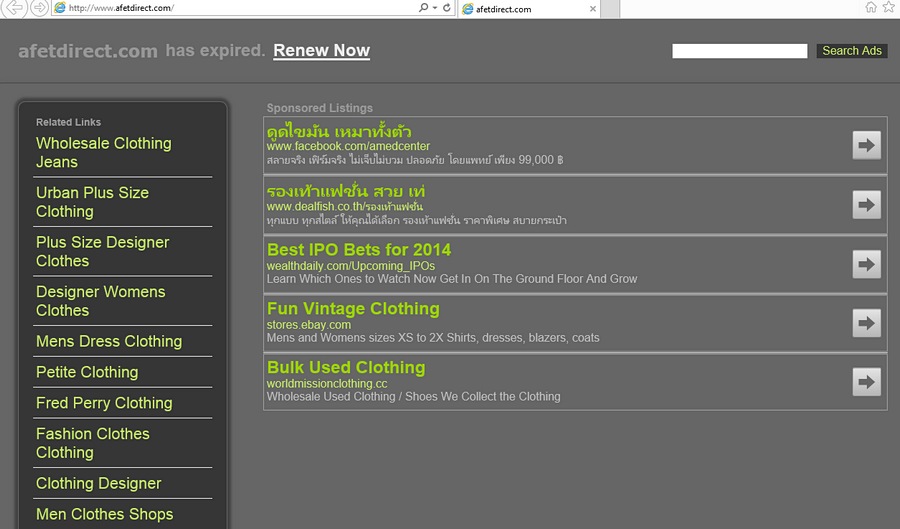
Task: Click the Related Links heading
Action: click(x=68, y=122)
